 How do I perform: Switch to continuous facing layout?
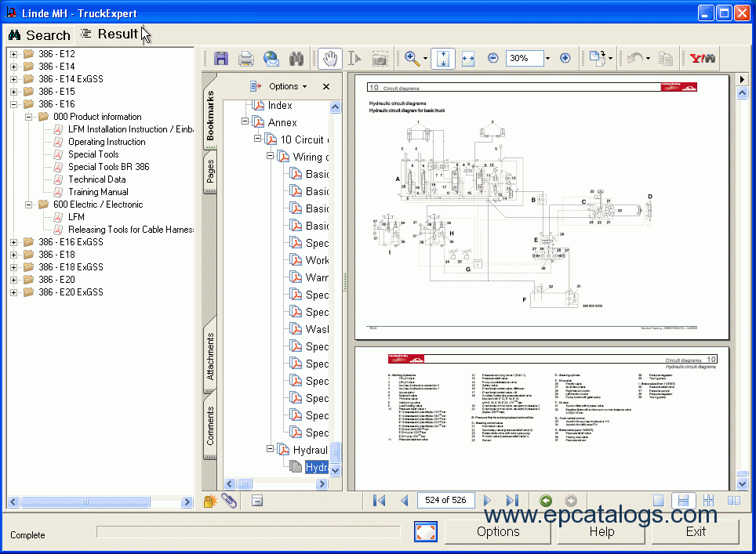[x=708, y=501]
